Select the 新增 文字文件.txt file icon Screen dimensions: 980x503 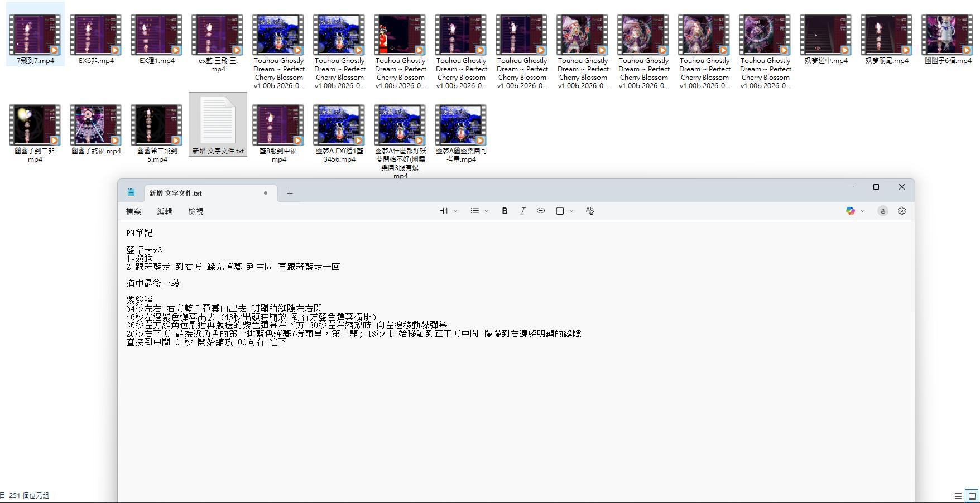pos(218,124)
